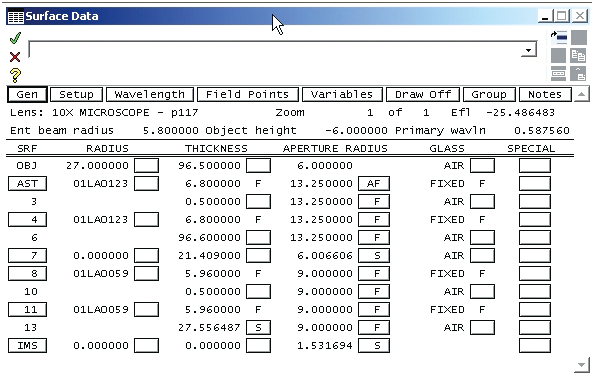This screenshot has width=595, height=378.
Task: Accept entry with the green checkmark
Action: point(15,38)
